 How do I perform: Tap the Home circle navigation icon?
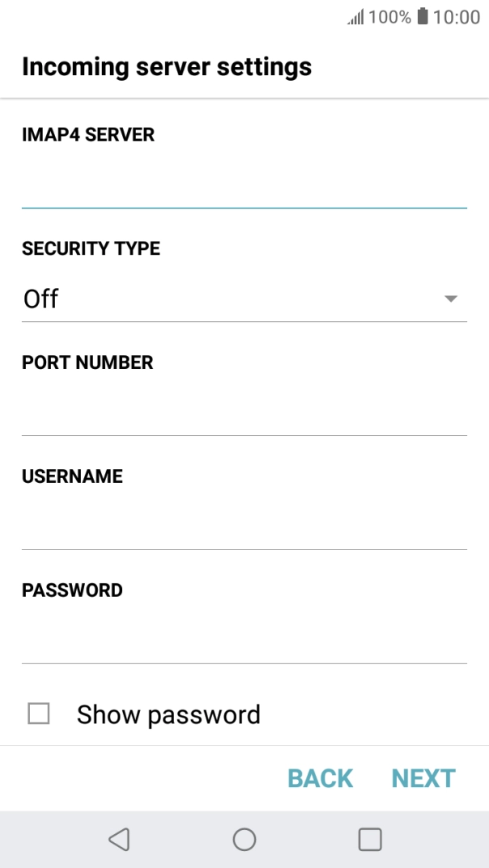[x=244, y=839]
